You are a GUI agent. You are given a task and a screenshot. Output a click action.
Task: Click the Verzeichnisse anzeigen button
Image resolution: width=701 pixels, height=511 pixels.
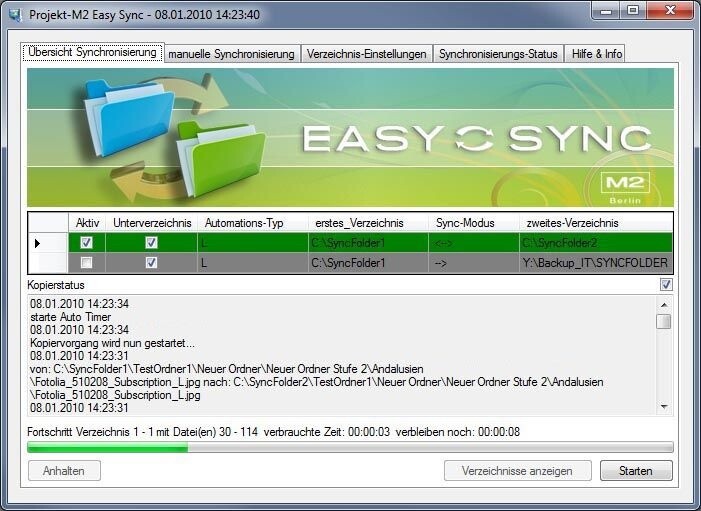(x=517, y=471)
